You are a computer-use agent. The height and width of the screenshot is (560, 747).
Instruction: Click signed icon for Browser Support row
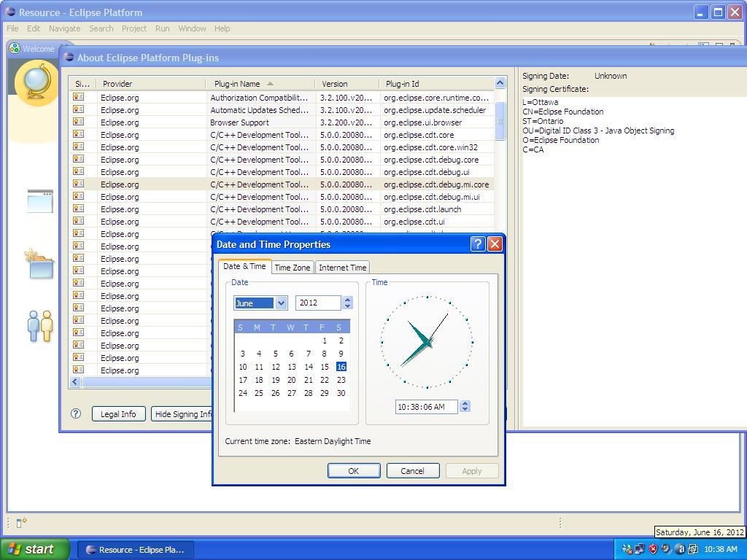78,122
